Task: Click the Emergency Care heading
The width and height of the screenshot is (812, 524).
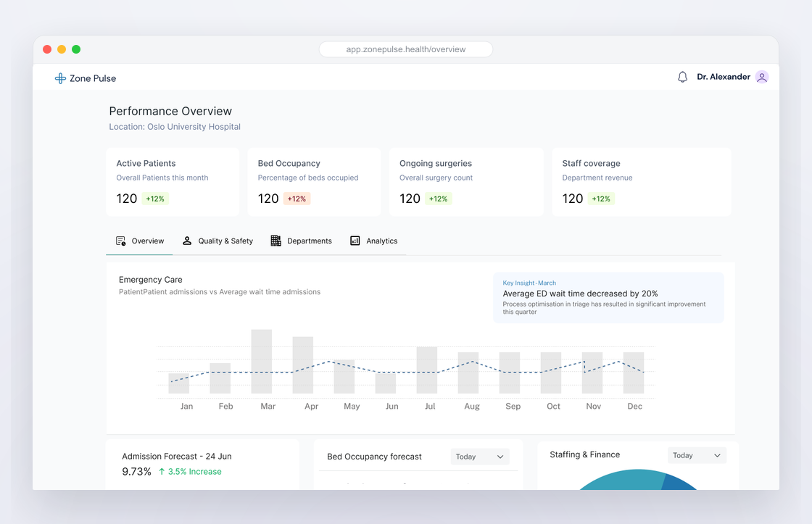Action: click(151, 280)
